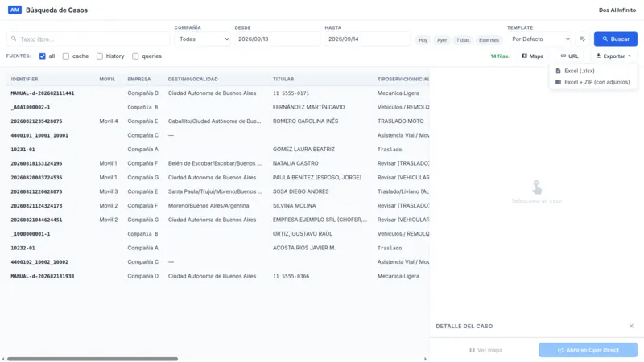Select row _1000000001-1
The height and width of the screenshot is (362, 644).
pyautogui.click(x=217, y=233)
